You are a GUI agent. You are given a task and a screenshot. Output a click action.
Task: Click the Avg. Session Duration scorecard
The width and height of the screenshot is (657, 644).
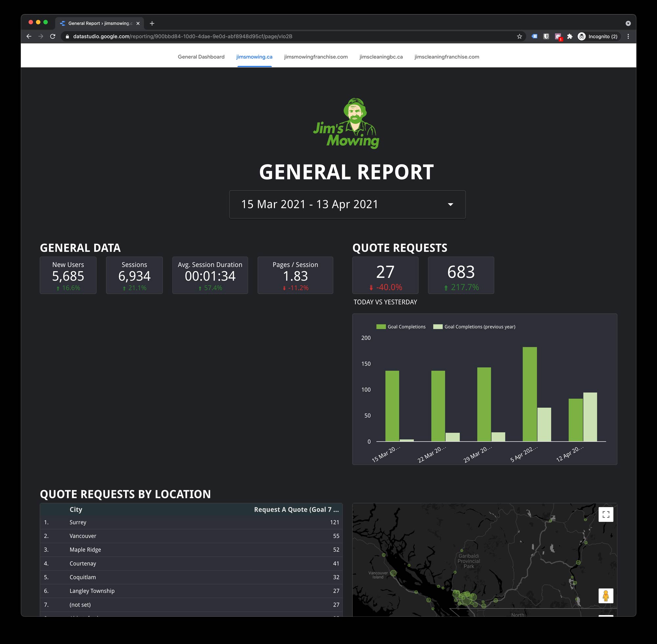point(210,275)
